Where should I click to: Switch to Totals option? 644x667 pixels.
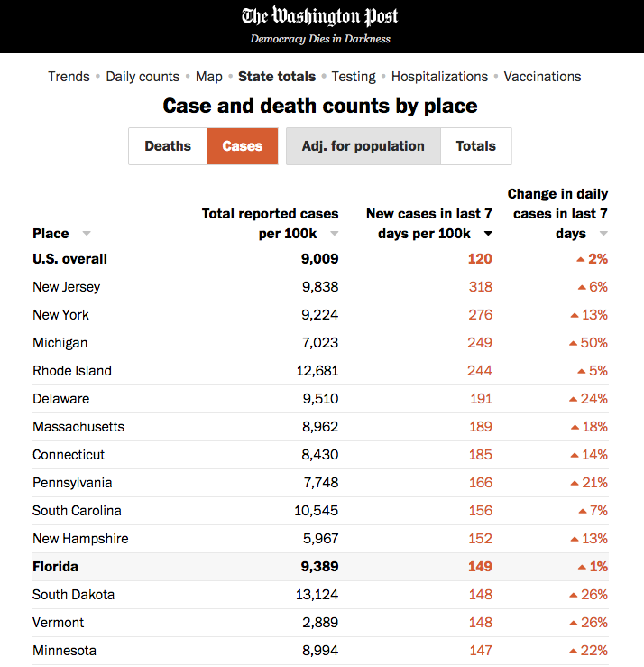(475, 146)
